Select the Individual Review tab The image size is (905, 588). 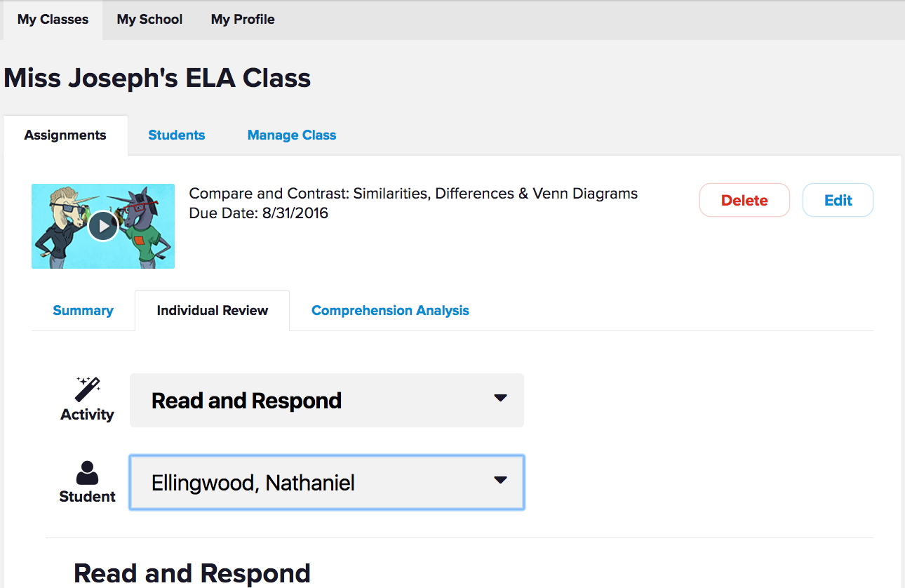pyautogui.click(x=212, y=311)
